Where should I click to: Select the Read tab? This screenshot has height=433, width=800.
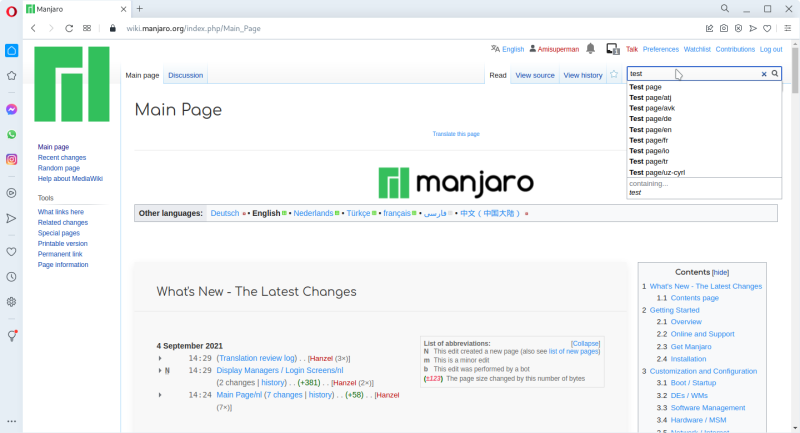[498, 75]
